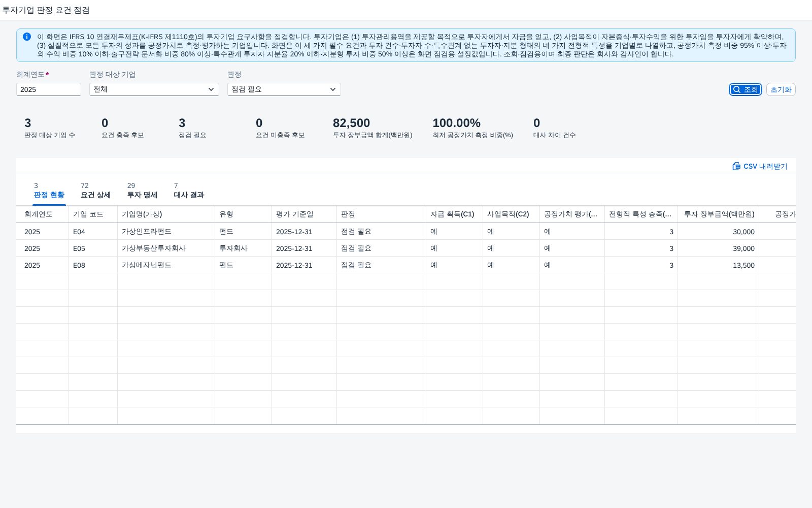Click the 전형적 특성 충족 column header
This screenshot has width=812, height=508.
641,214
